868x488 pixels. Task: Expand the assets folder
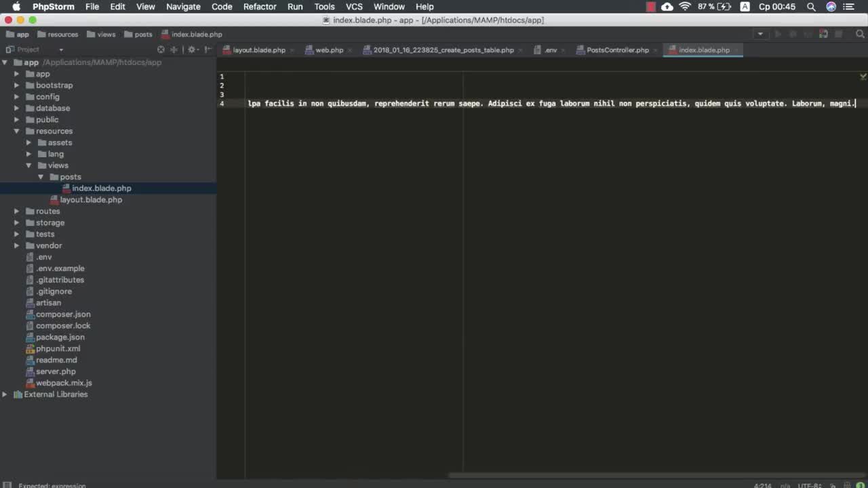tap(28, 143)
